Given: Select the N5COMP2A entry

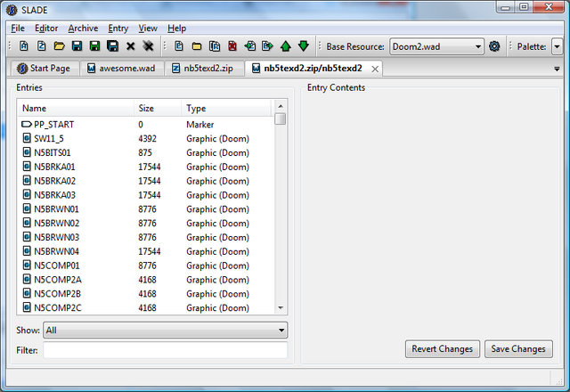Looking at the screenshot, I should [145, 280].
